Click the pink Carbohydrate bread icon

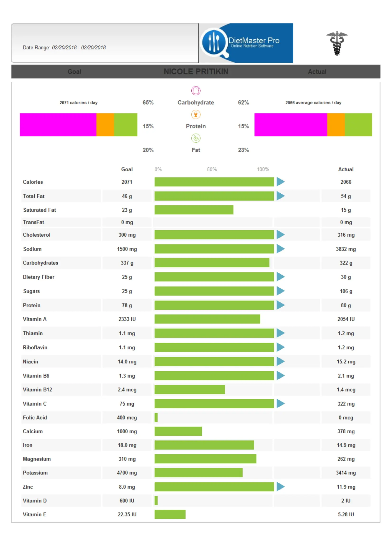click(x=196, y=91)
